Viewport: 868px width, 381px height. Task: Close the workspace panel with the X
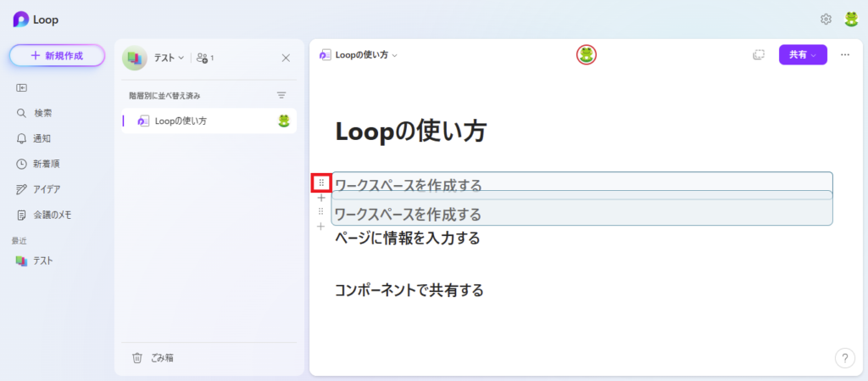point(286,58)
